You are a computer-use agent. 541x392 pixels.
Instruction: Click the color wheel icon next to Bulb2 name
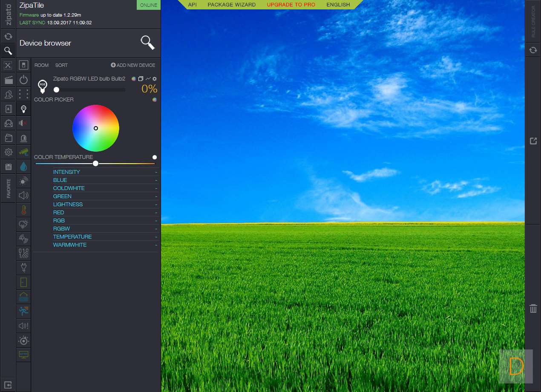click(133, 79)
